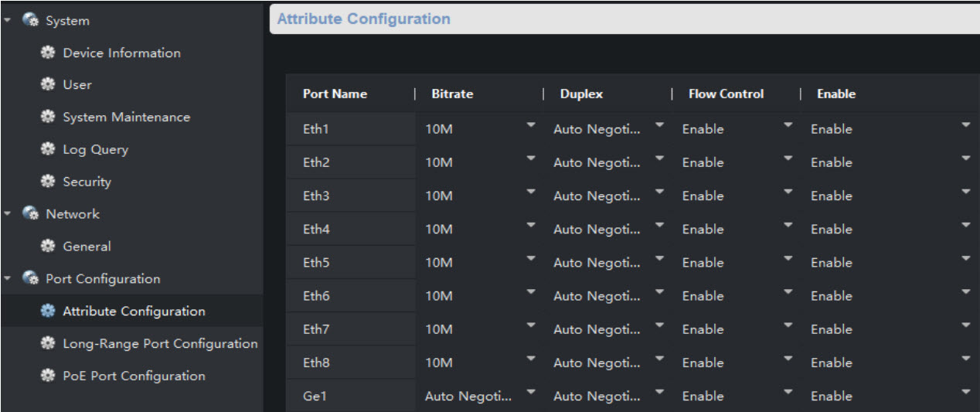Click the gear icon next to User
Image resolution: width=980 pixels, height=412 pixels.
tap(49, 85)
